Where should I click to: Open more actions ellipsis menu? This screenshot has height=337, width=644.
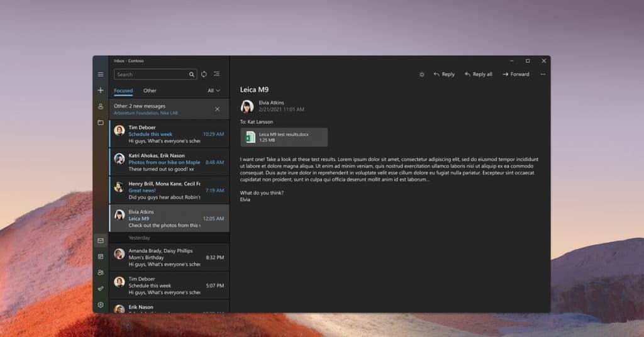[x=543, y=74]
